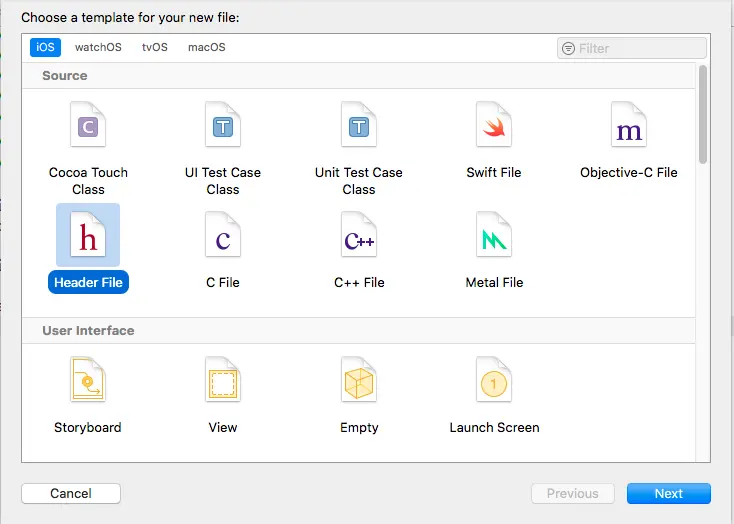
Task: Click the "Header File" label
Action: click(88, 282)
